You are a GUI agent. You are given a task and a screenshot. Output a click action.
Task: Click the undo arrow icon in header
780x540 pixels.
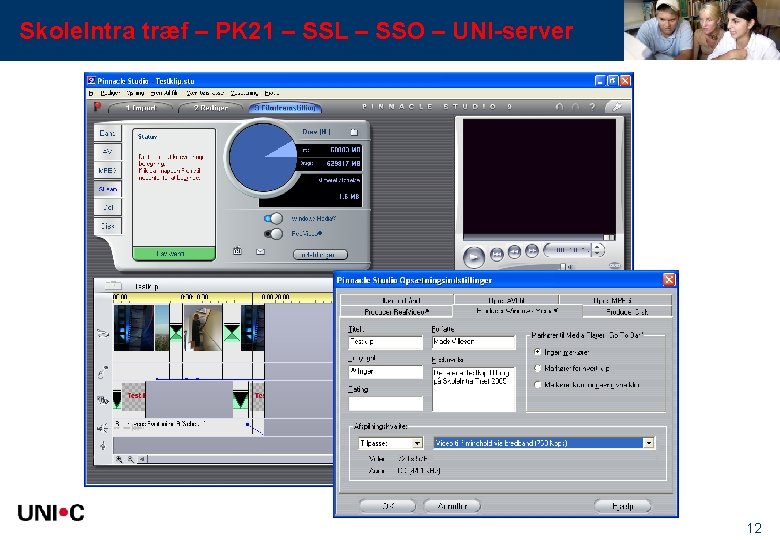click(559, 106)
